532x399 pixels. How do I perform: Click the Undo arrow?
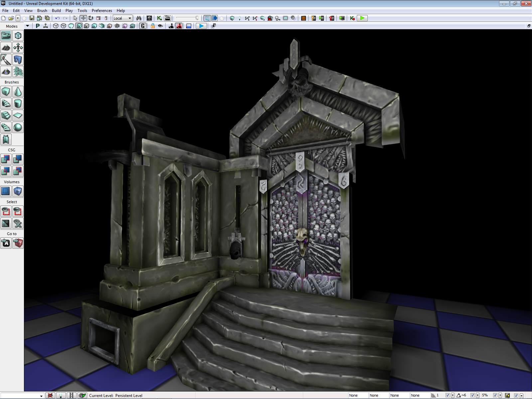(x=58, y=18)
